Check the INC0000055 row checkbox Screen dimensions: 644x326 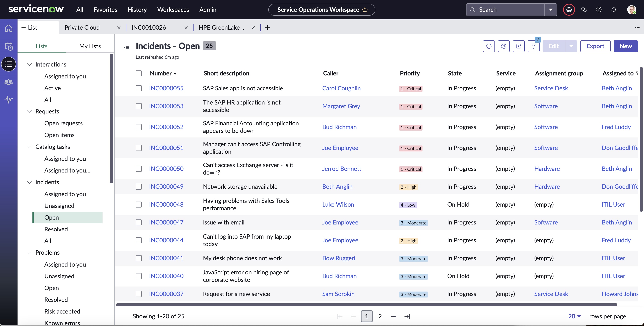click(x=139, y=88)
